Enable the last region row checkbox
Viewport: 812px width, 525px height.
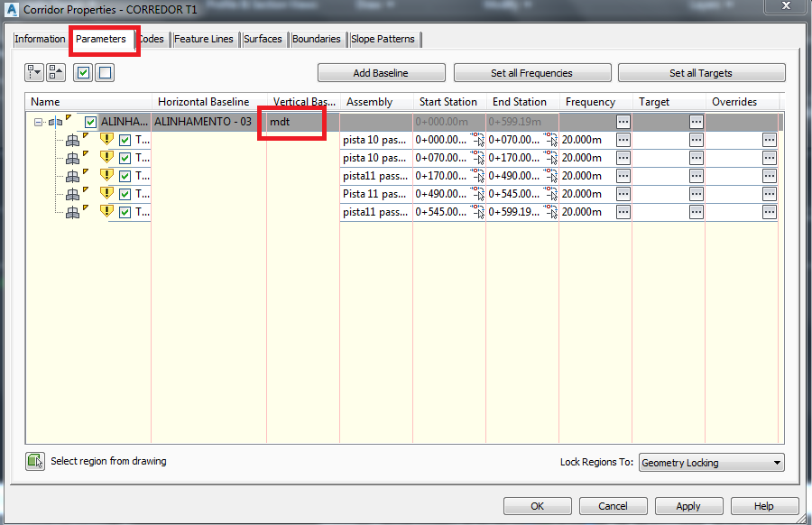[x=124, y=212]
